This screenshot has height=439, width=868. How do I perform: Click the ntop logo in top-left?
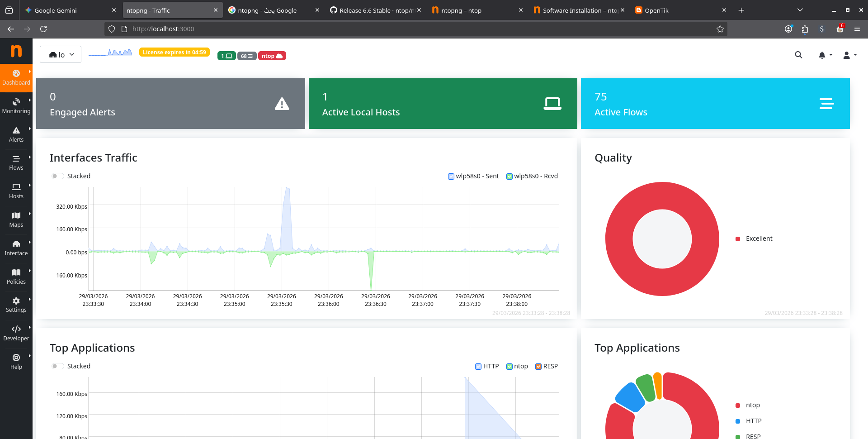click(16, 51)
